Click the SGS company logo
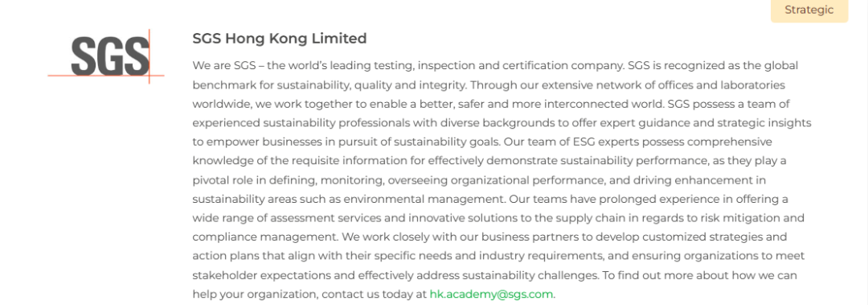Viewport: 868px width, 305px height. click(x=106, y=56)
